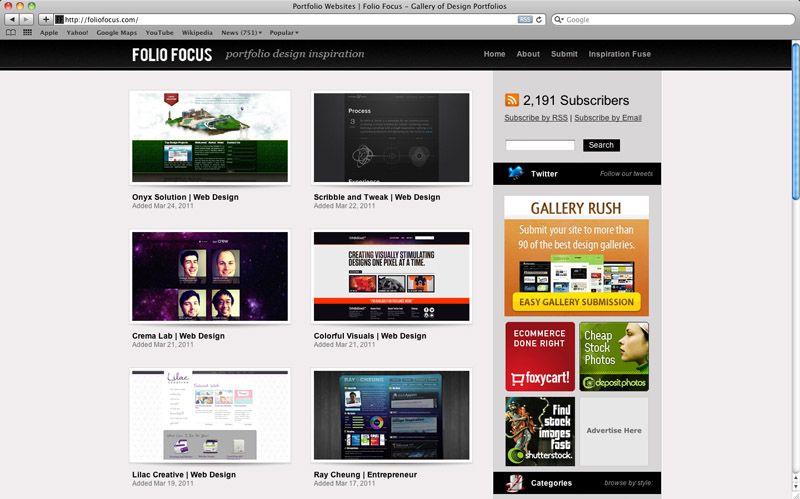Screen dimensions: 800x499
Task: Click the RSS badge in address bar
Action: click(524, 19)
